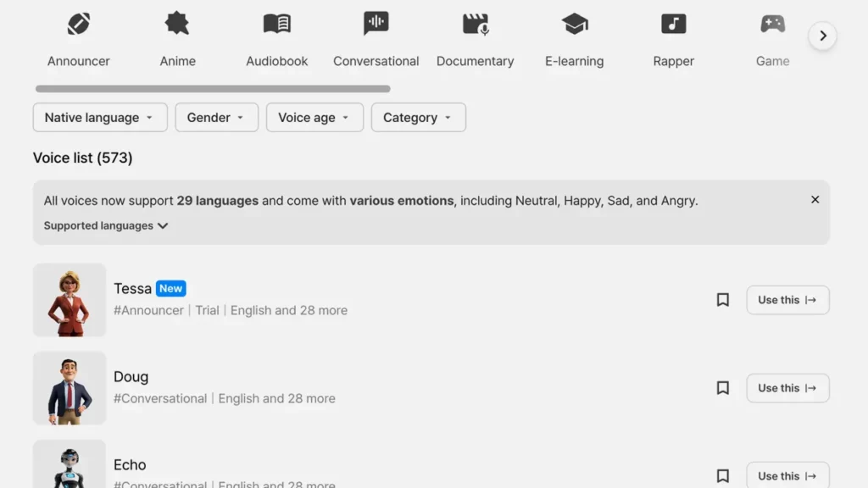
Task: Click the Echo voice name
Action: click(x=130, y=465)
